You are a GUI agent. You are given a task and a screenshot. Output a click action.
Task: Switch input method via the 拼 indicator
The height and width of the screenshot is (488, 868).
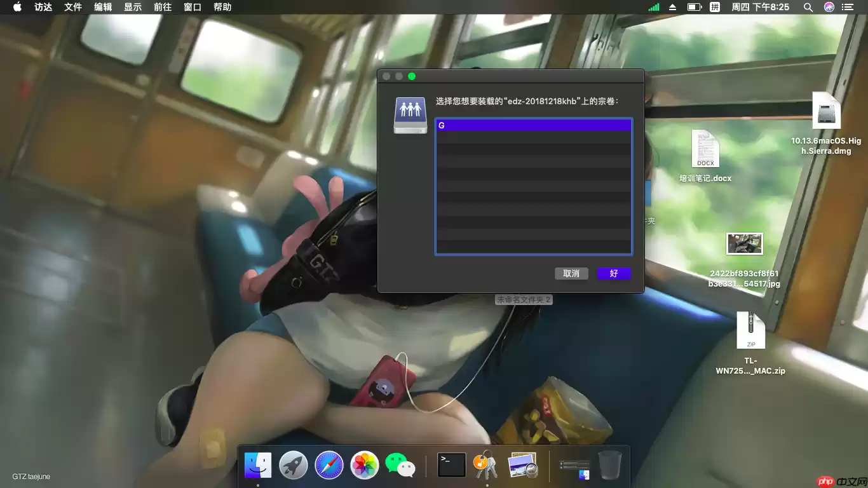click(714, 7)
